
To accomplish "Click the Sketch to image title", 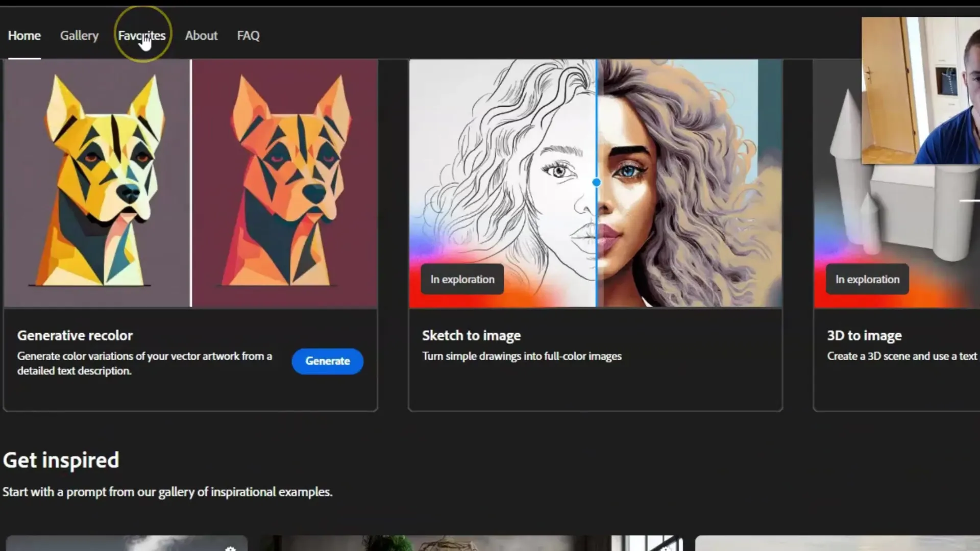I will pyautogui.click(x=472, y=336).
